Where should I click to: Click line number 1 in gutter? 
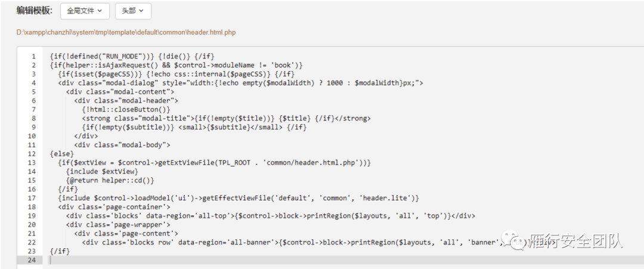tap(33, 56)
